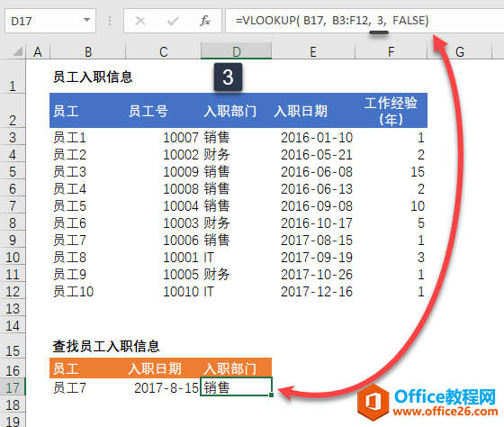Viewport: 504px width, 427px height.
Task: Click the heading 查找员工入职信息
Action: click(x=106, y=346)
